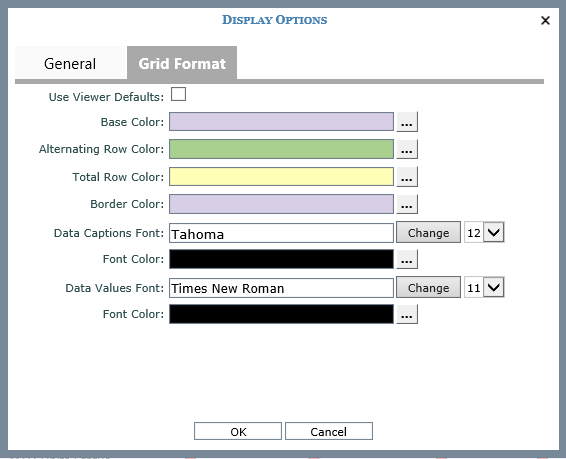566x459 pixels.
Task: Select the yellow Total Row Color swatch
Action: coord(281,177)
